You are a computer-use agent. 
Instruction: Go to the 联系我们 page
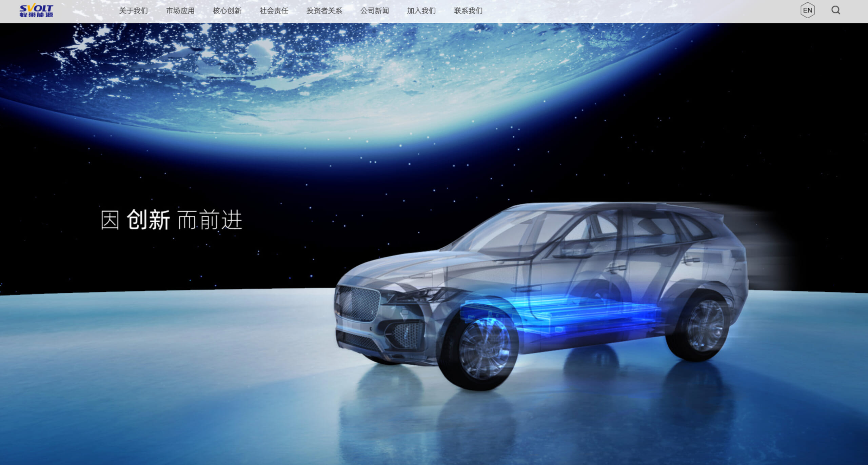click(468, 11)
